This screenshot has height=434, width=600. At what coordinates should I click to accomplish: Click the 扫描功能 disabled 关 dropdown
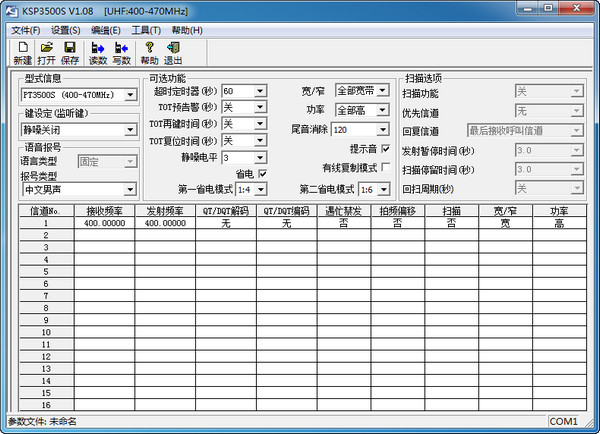click(549, 91)
